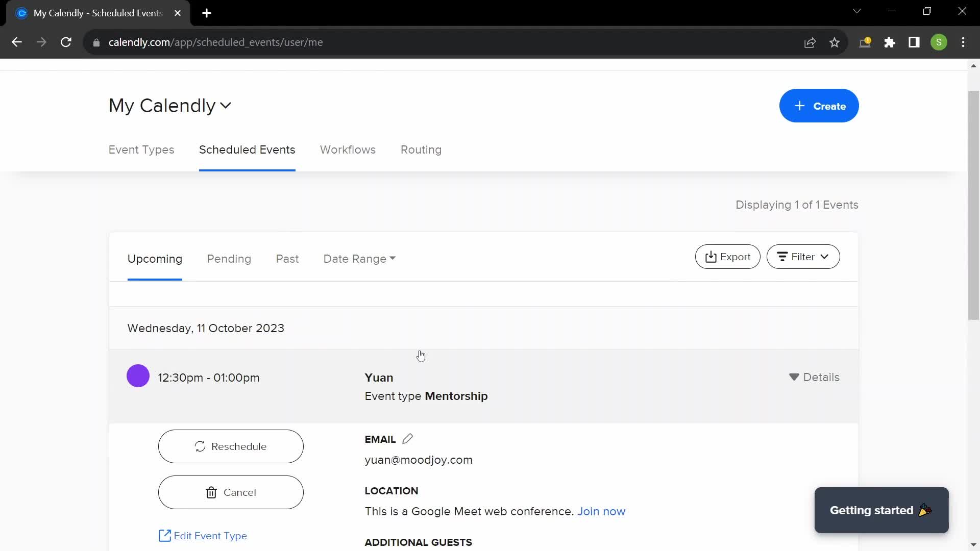Click the Join now link for Google Meet
This screenshot has width=980, height=551.
[601, 511]
